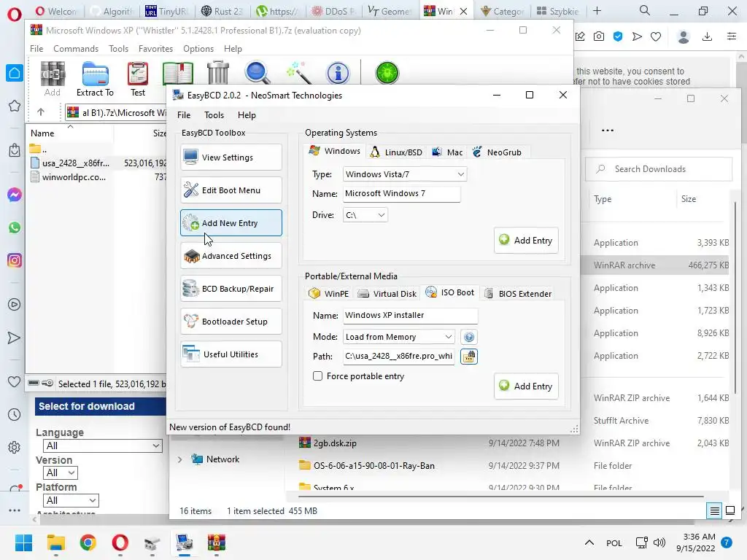
Task: Open WinRAR icon on the taskbar
Action: click(x=216, y=542)
